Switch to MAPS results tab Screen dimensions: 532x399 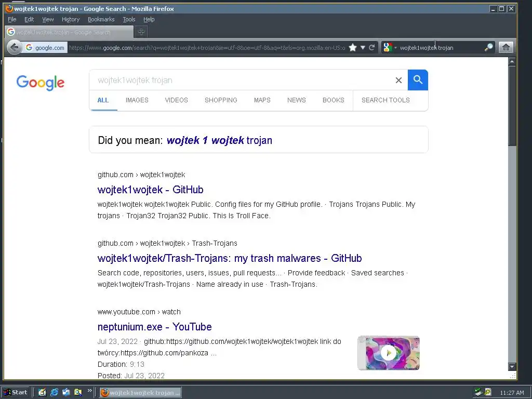point(262,100)
